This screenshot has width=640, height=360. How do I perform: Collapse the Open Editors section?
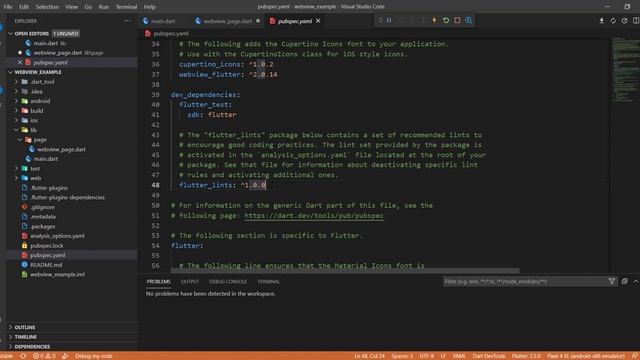coord(31,33)
